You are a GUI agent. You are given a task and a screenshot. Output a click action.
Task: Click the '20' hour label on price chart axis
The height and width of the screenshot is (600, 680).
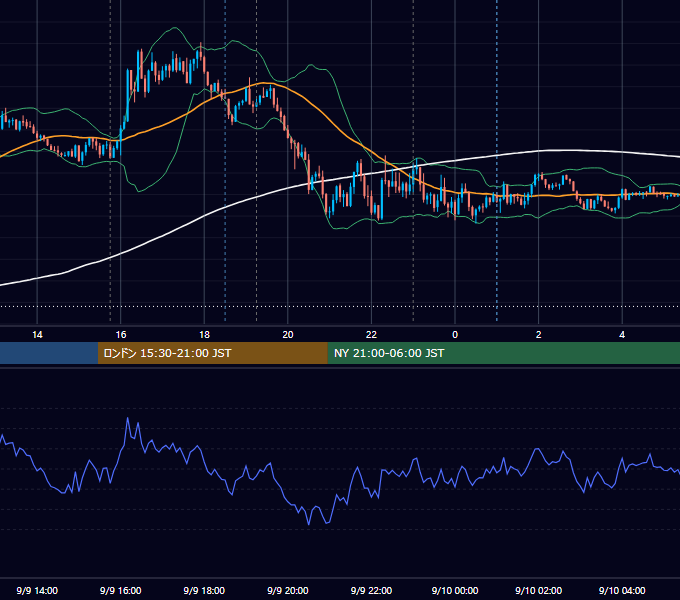click(x=288, y=335)
